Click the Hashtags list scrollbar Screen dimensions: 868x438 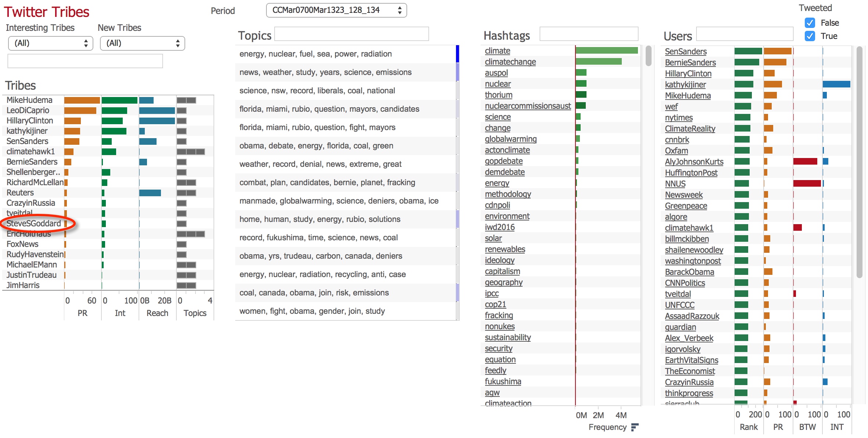click(x=648, y=56)
